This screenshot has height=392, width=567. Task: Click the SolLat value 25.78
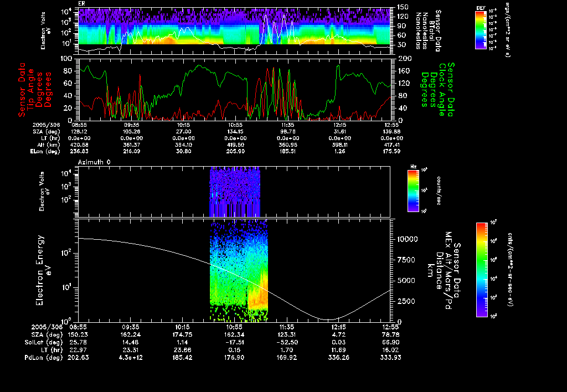coord(78,342)
